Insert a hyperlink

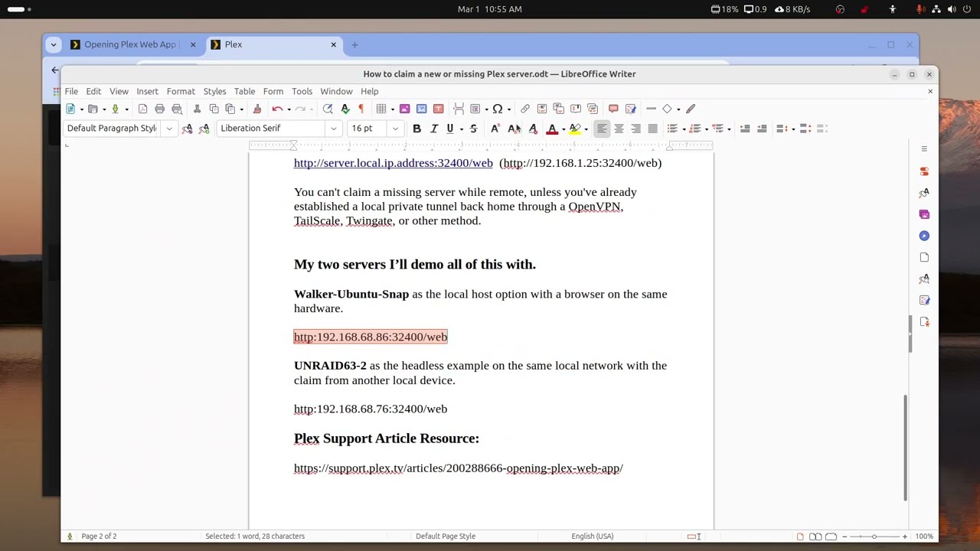[x=525, y=109]
